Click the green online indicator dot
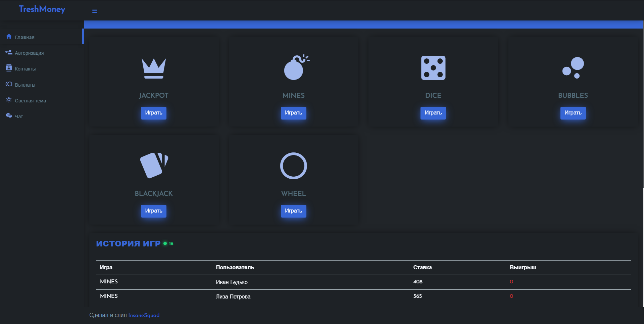Image resolution: width=644 pixels, height=324 pixels. 165,243
